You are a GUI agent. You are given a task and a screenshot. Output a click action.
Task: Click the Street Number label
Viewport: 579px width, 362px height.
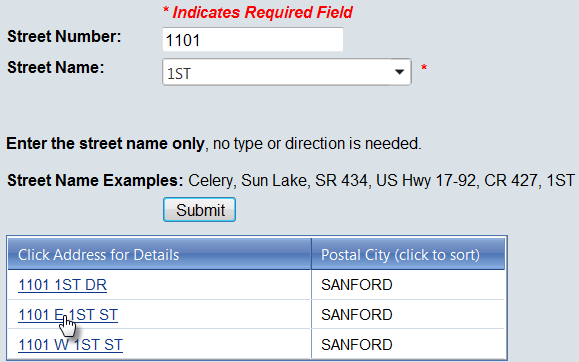(64, 37)
